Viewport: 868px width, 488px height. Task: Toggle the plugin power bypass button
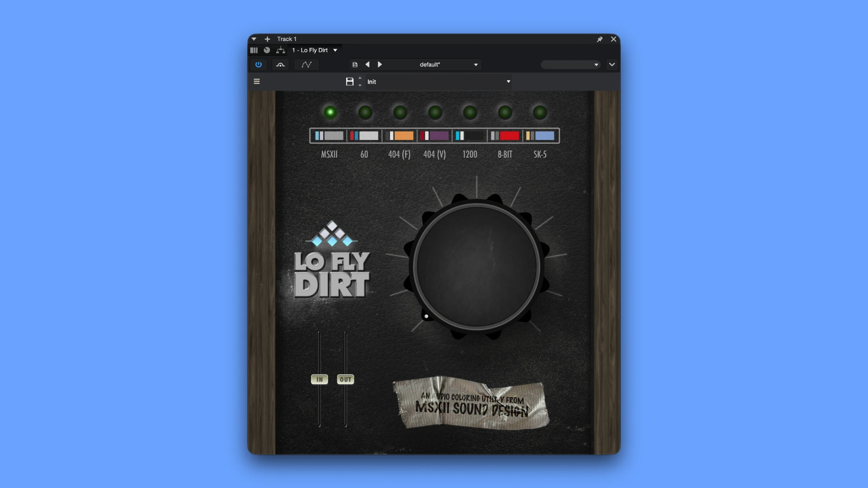click(259, 65)
